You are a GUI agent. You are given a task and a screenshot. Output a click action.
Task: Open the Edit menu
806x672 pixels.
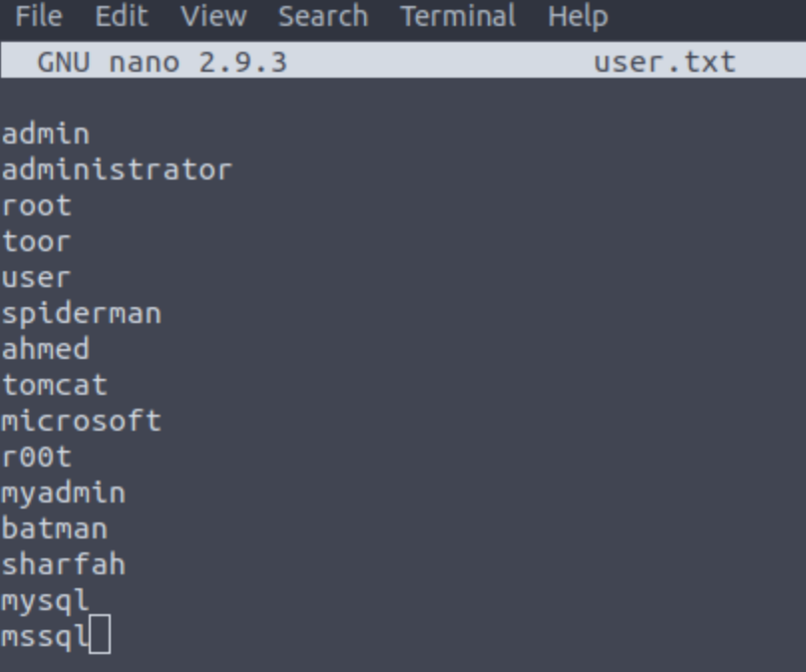tap(122, 16)
